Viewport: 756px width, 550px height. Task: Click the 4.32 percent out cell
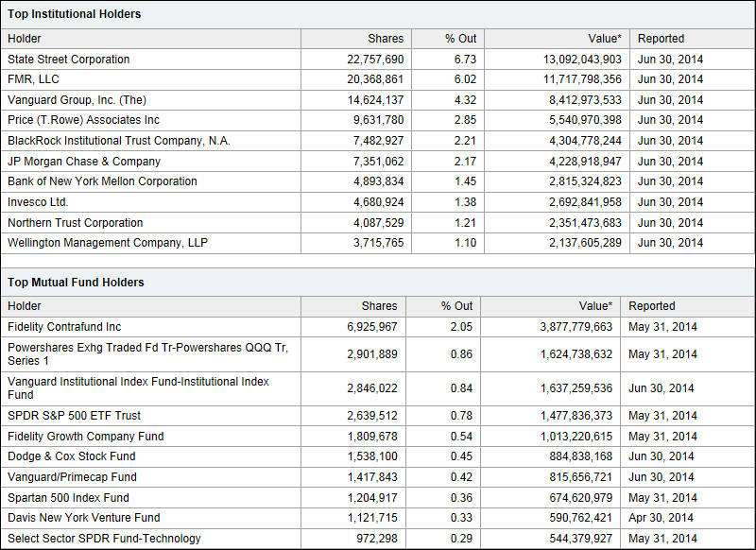point(465,100)
